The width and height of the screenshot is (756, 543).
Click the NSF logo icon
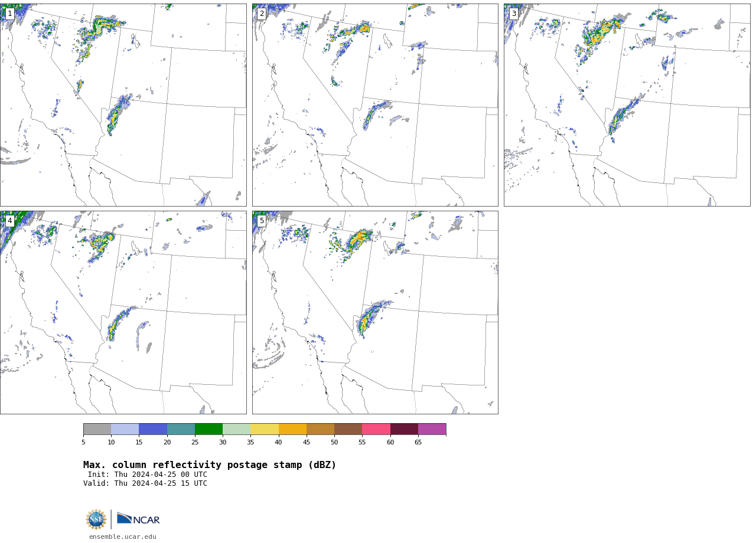(x=96, y=519)
